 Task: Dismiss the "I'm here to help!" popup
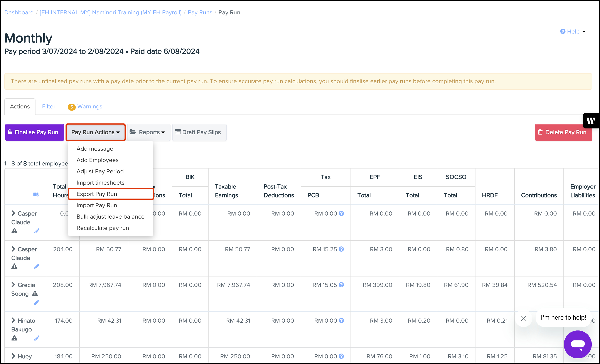click(x=524, y=318)
